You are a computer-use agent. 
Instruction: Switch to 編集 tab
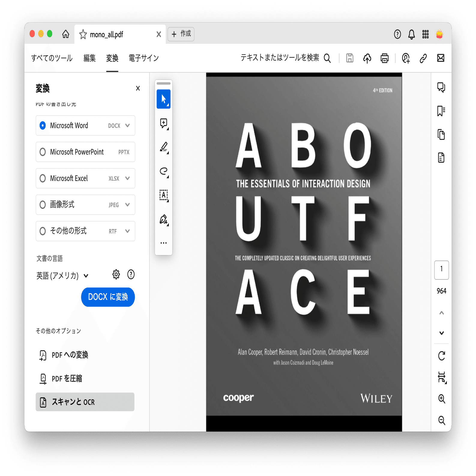(x=89, y=58)
